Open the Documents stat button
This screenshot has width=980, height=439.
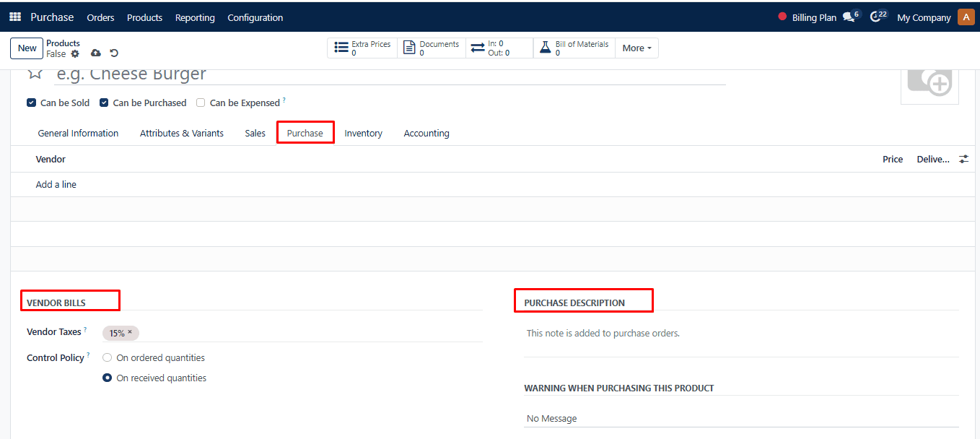(x=432, y=48)
